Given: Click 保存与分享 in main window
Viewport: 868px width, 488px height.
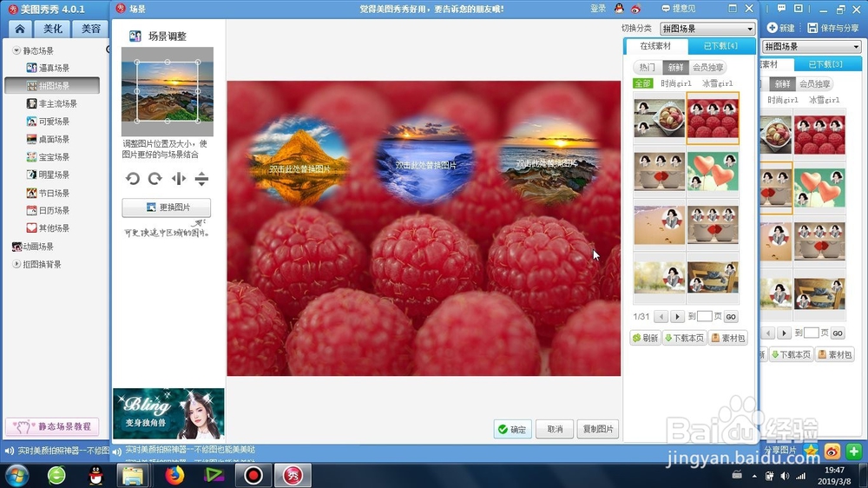Looking at the screenshot, I should click(x=833, y=28).
